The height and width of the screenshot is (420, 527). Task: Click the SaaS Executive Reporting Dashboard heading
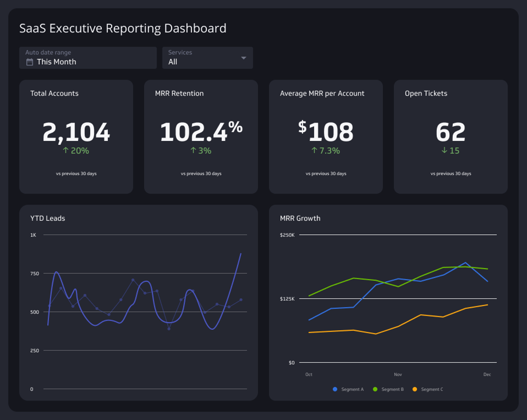click(x=123, y=28)
